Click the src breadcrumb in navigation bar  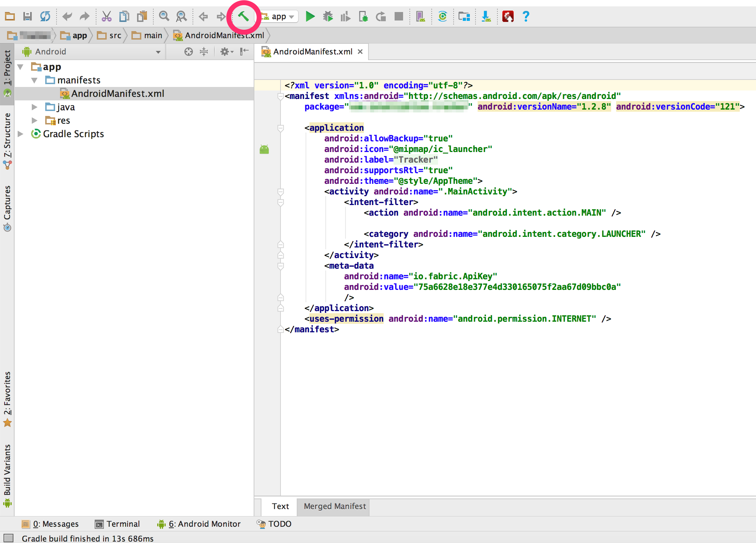coord(115,36)
